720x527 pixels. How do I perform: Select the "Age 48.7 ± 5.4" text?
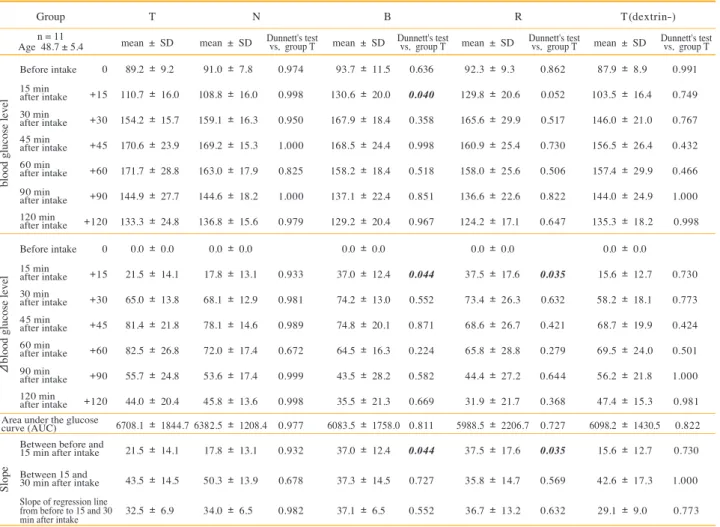51,47
